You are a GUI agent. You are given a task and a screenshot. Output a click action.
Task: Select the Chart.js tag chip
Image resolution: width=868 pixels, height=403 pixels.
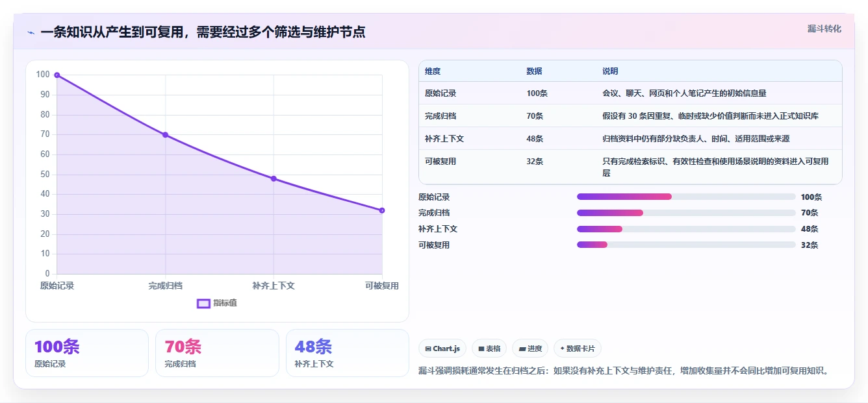pos(442,348)
